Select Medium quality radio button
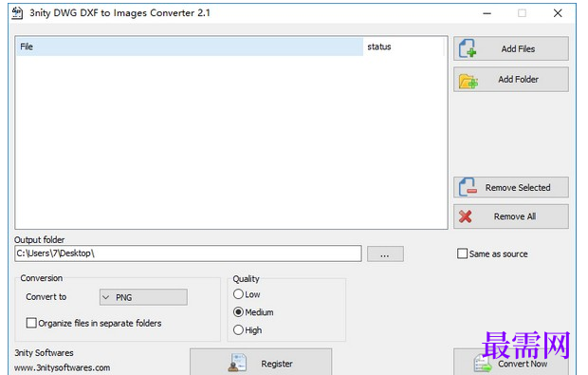 (238, 312)
